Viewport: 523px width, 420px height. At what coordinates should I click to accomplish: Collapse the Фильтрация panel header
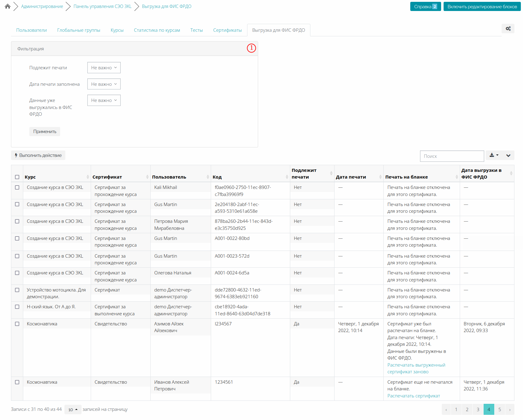click(134, 49)
